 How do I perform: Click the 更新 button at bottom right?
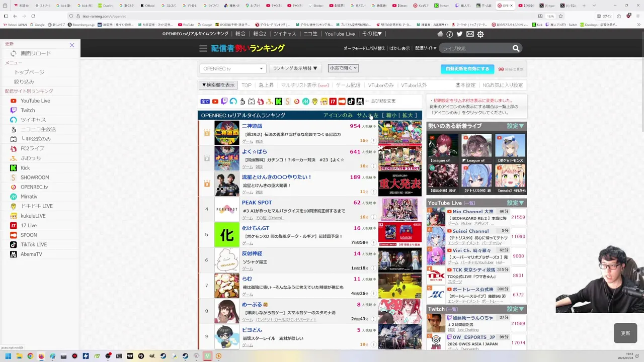click(625, 333)
